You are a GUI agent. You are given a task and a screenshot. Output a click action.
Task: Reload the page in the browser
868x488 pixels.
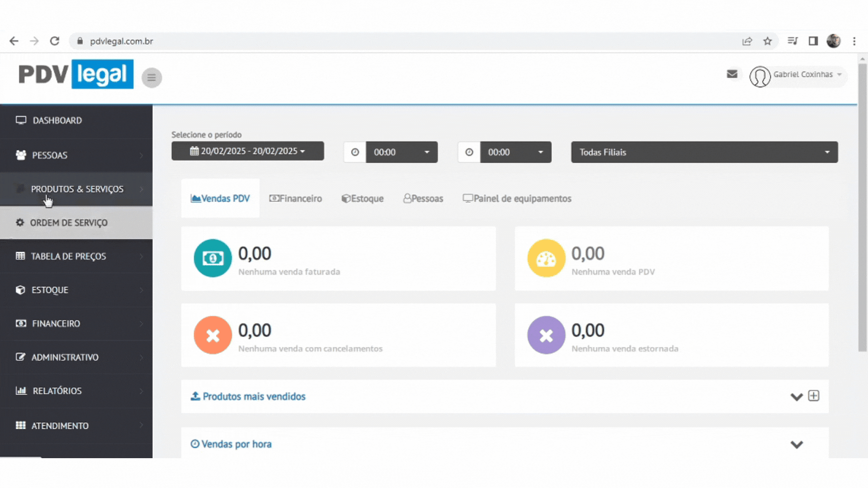(x=55, y=41)
